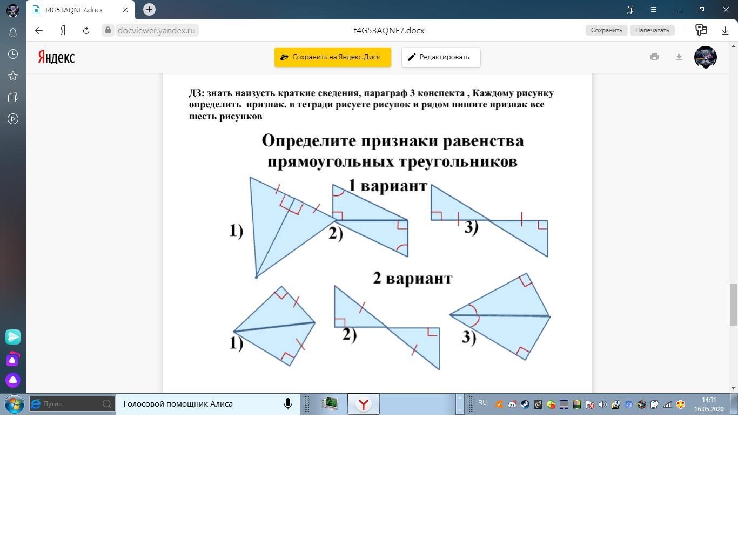Open the Yandex account avatar in header

[x=706, y=57]
